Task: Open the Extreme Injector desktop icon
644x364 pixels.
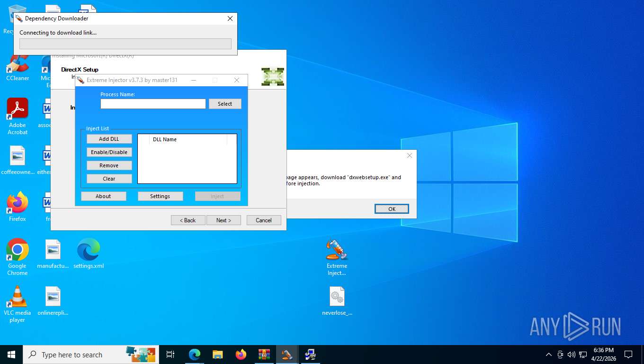Action: (x=337, y=257)
